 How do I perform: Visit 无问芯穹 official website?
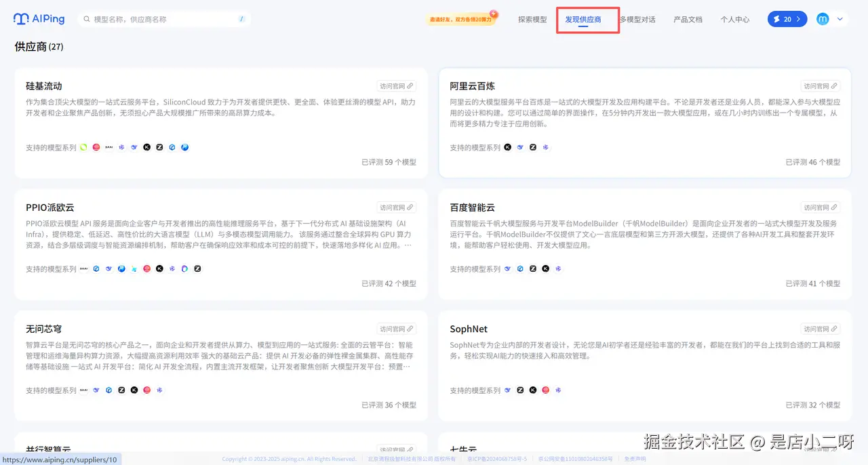[x=396, y=329]
